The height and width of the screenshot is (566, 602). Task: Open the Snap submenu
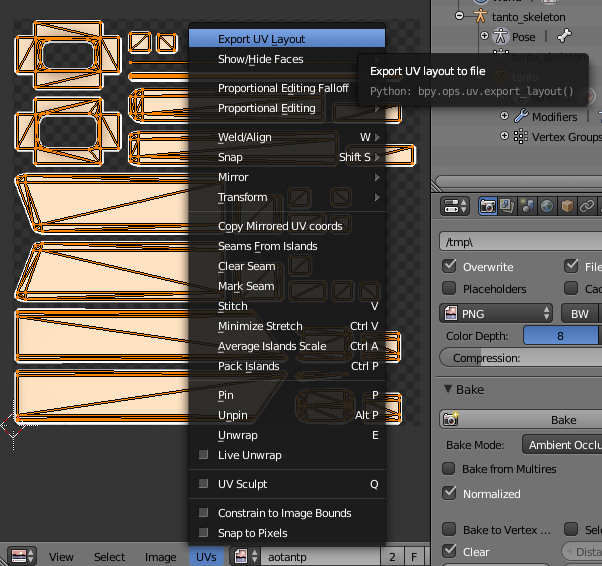pos(287,157)
